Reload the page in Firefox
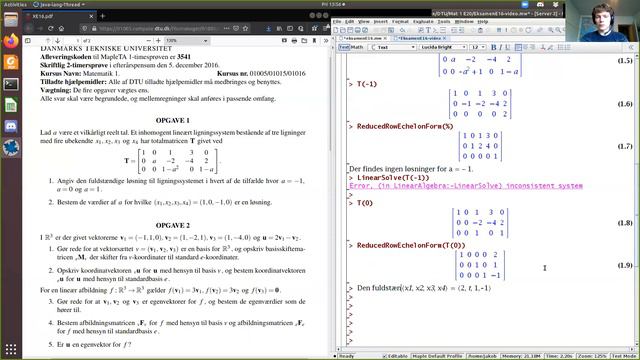640x360 pixels. point(51,29)
